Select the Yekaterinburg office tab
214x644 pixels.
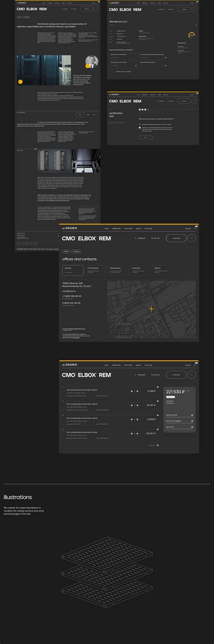[x=118, y=270]
